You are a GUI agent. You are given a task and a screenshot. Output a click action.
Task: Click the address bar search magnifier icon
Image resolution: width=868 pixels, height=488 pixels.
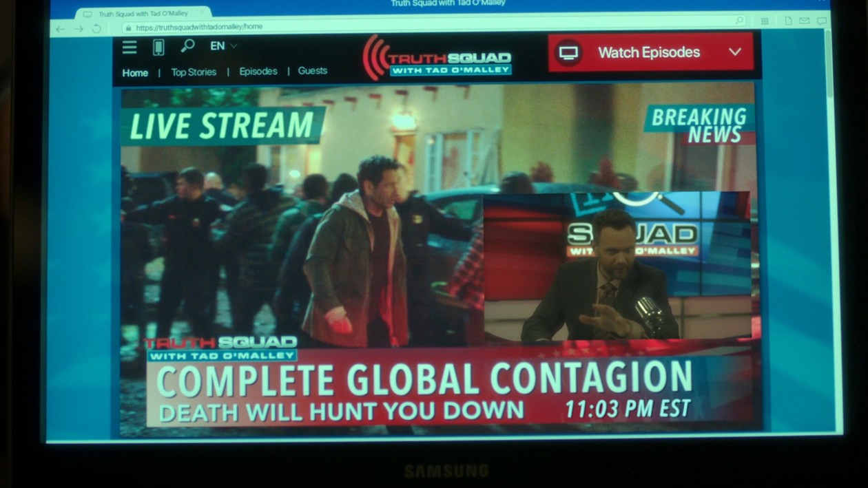coord(739,21)
